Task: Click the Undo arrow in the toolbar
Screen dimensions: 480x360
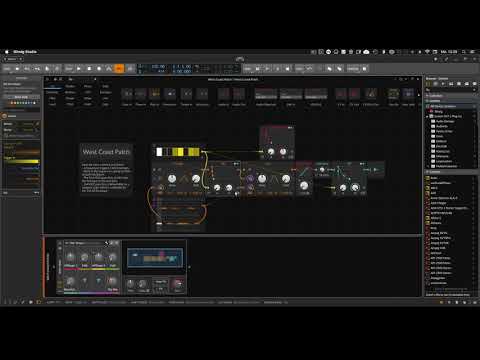Action: [x=26, y=69]
